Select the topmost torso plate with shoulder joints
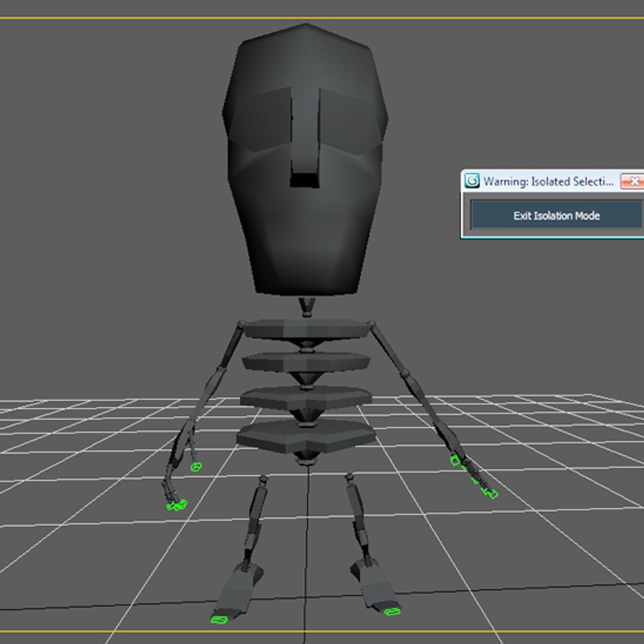644x644 pixels. click(306, 329)
